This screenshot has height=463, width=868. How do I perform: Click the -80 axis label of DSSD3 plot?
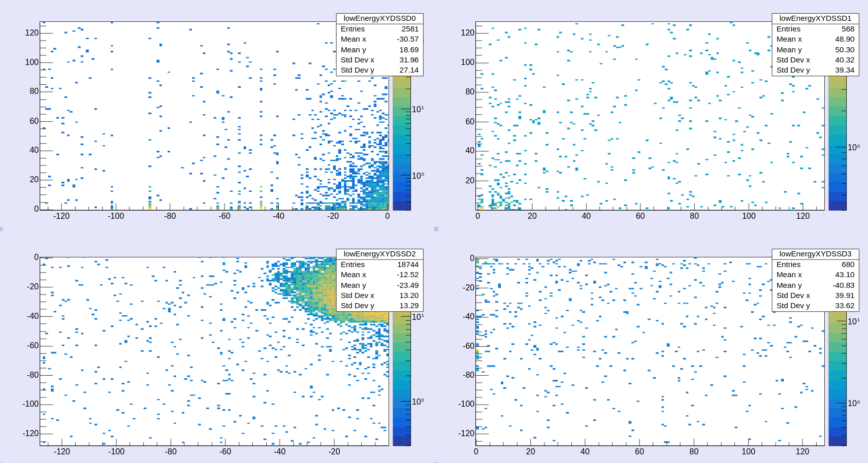[x=469, y=375]
